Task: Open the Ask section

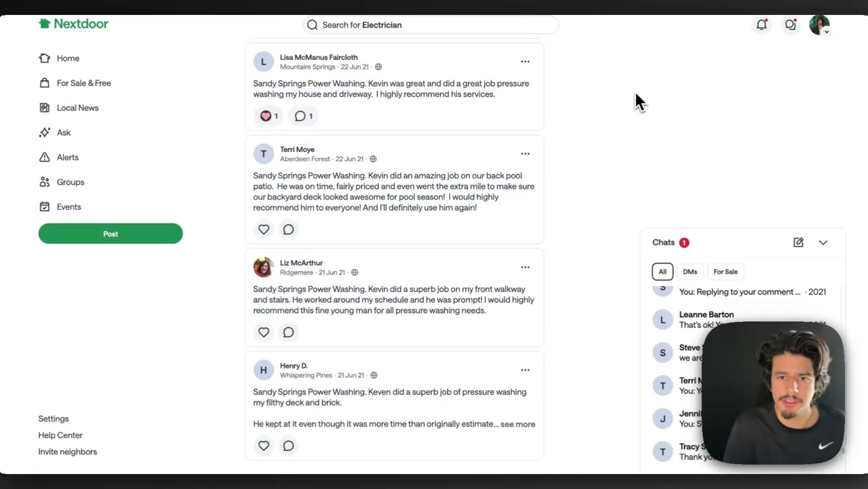Action: pyautogui.click(x=63, y=132)
